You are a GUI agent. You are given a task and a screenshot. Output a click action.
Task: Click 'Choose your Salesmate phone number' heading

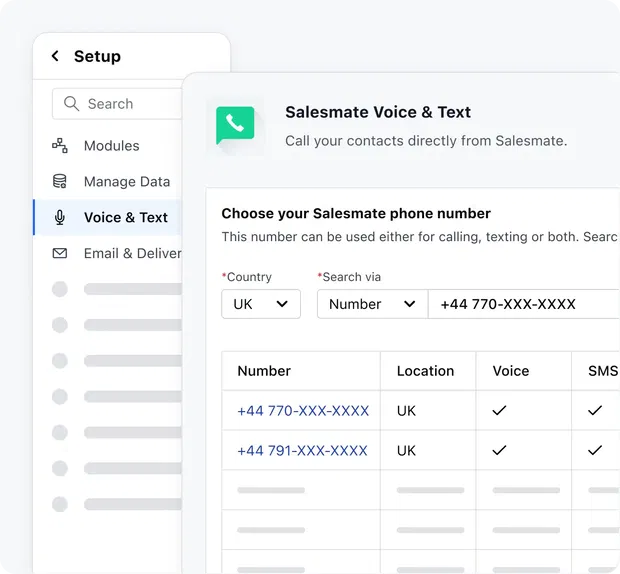(x=356, y=213)
